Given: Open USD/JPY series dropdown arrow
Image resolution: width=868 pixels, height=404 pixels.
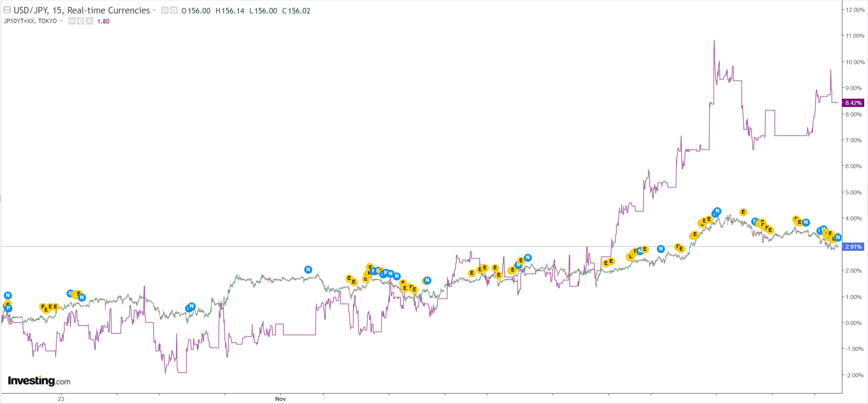Looking at the screenshot, I should [x=154, y=11].
